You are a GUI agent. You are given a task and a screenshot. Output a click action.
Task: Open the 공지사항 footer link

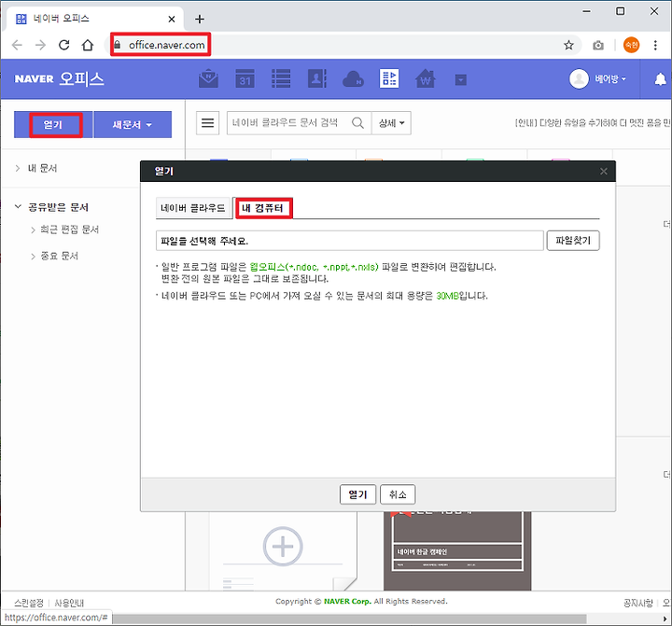coord(638,604)
